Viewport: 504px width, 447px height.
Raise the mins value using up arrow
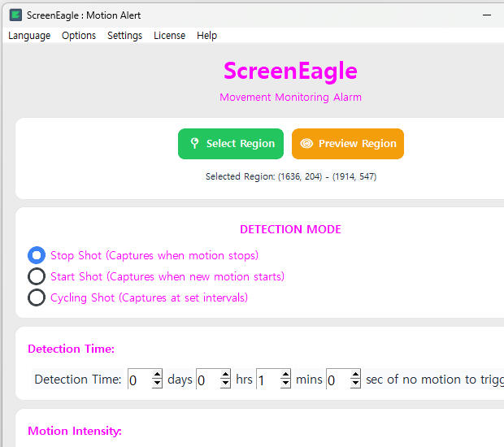pos(285,375)
